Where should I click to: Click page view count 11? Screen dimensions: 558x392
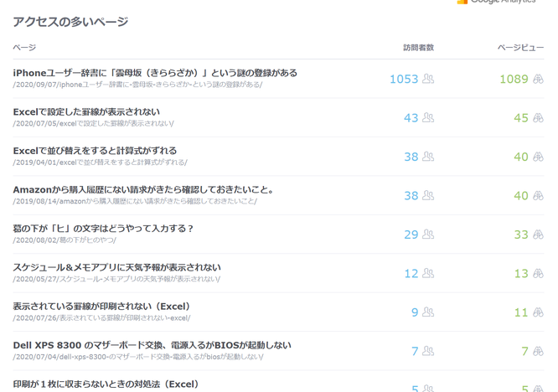(x=521, y=312)
